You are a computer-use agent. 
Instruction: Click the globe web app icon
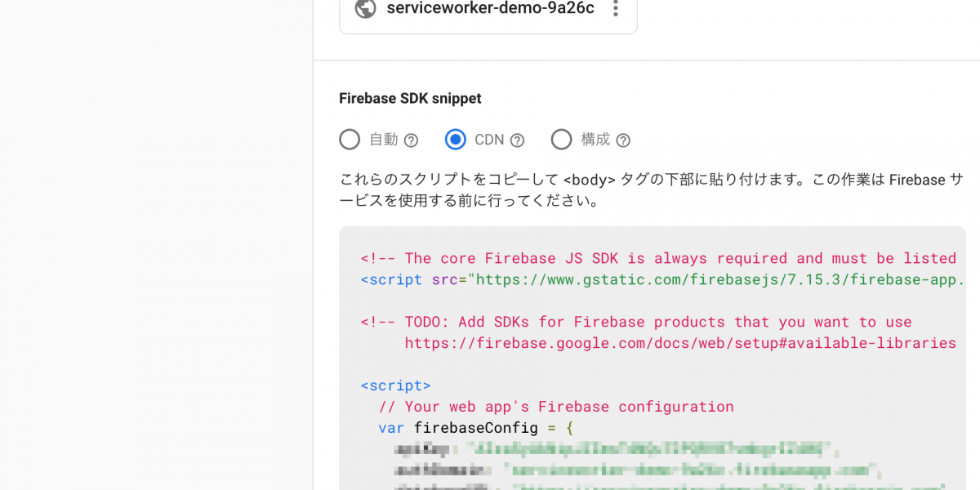coord(365,9)
